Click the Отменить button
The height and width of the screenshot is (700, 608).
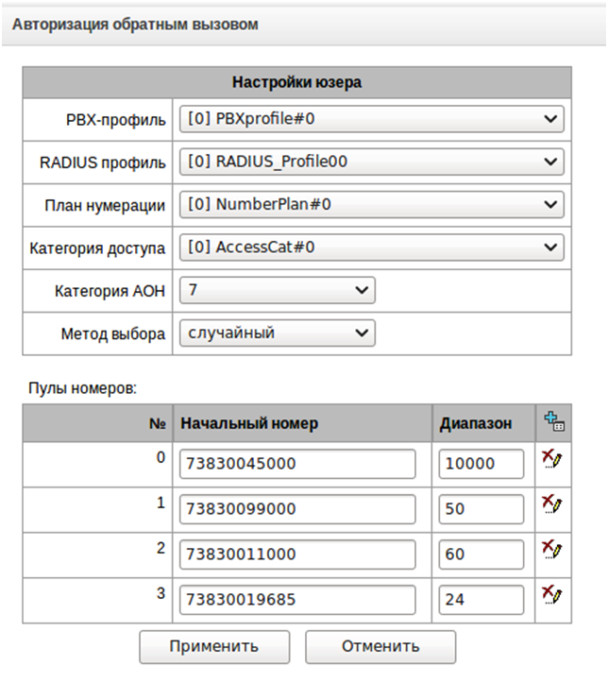[380, 647]
